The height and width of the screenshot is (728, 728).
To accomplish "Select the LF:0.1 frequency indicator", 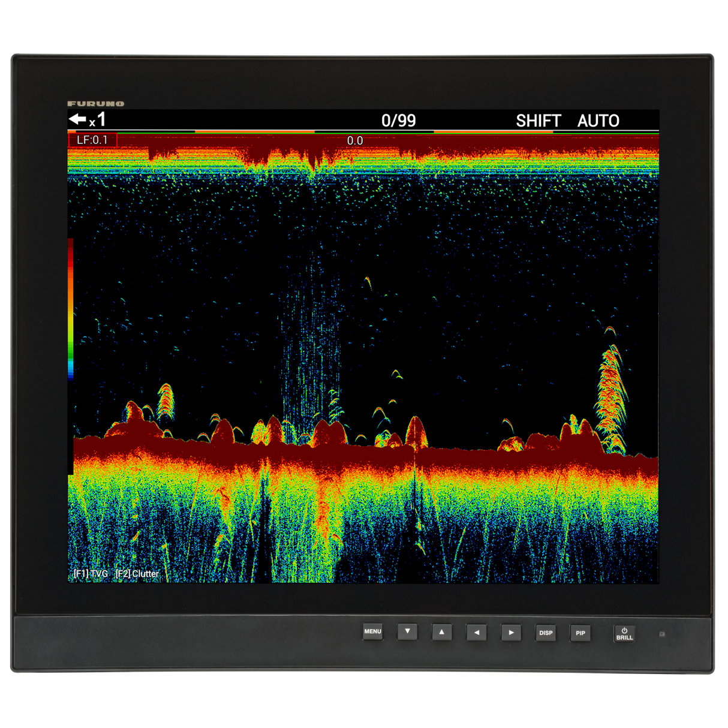I will point(92,139).
